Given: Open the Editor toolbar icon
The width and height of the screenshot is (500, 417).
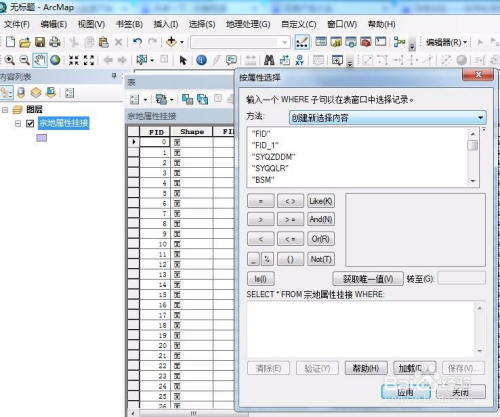Looking at the screenshot, I should tap(302, 42).
